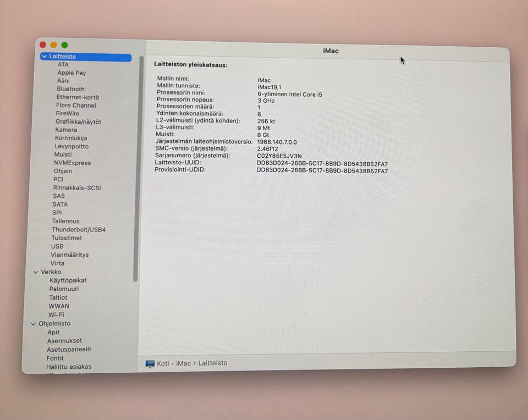Image resolution: width=528 pixels, height=420 pixels.
Task: Select Asennukset installations entry
Action: (x=64, y=341)
